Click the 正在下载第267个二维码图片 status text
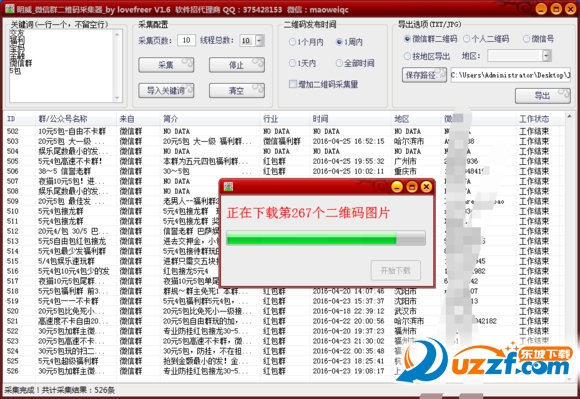Viewport: 580px width, 399px height. click(x=308, y=213)
